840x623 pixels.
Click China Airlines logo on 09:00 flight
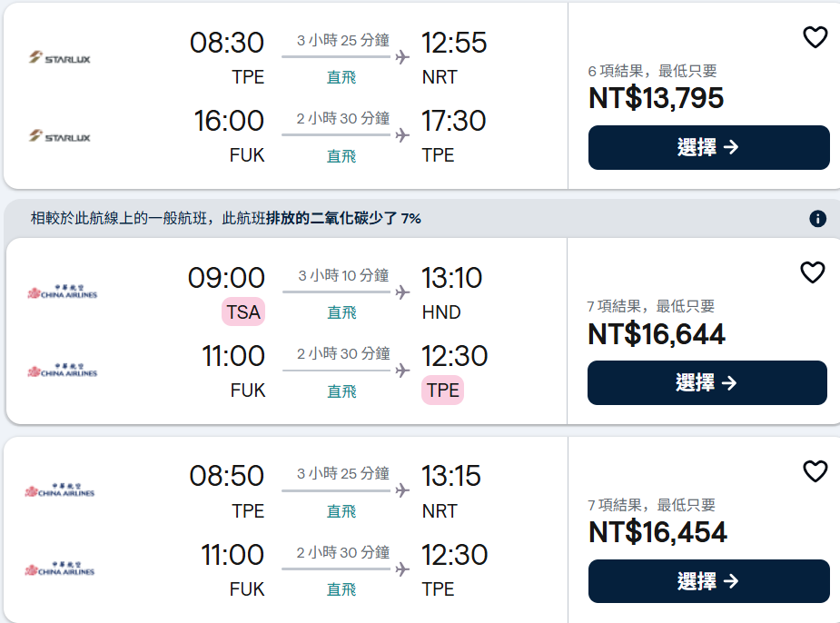[x=62, y=293]
